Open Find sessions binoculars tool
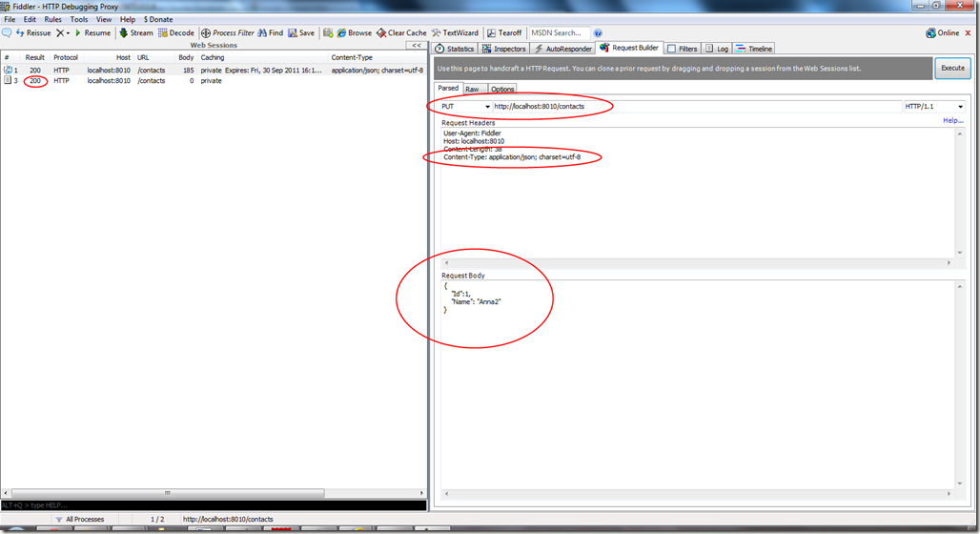This screenshot has width=980, height=534. tap(271, 32)
